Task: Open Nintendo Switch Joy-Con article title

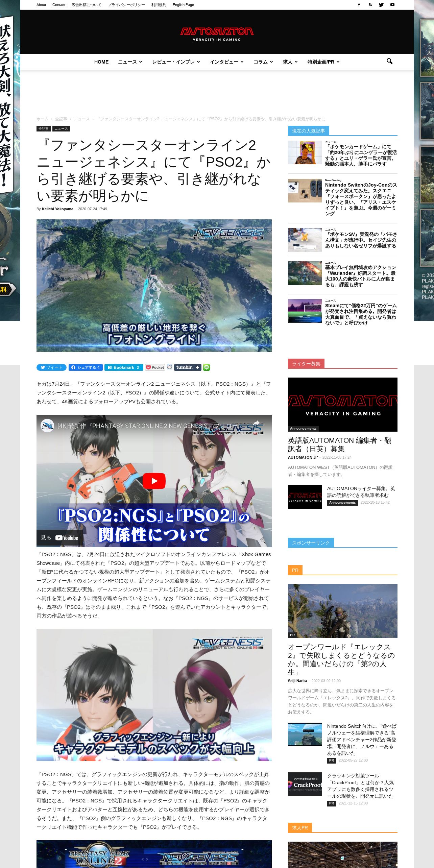Action: 361,199
